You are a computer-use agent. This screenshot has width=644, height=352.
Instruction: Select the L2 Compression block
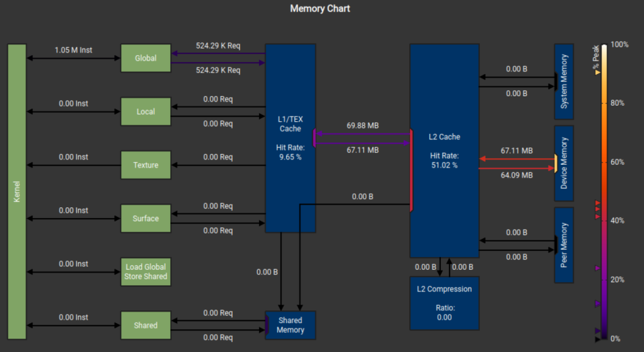tap(444, 303)
